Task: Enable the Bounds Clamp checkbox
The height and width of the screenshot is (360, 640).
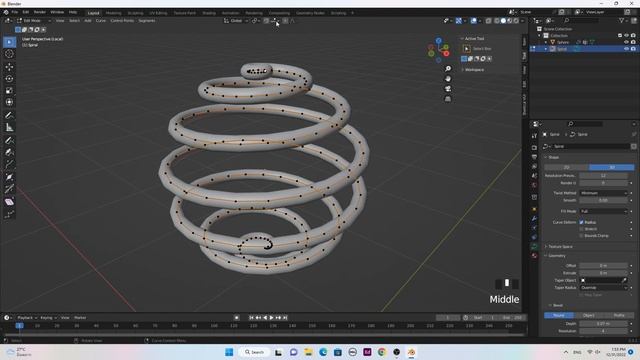Action: point(582,236)
